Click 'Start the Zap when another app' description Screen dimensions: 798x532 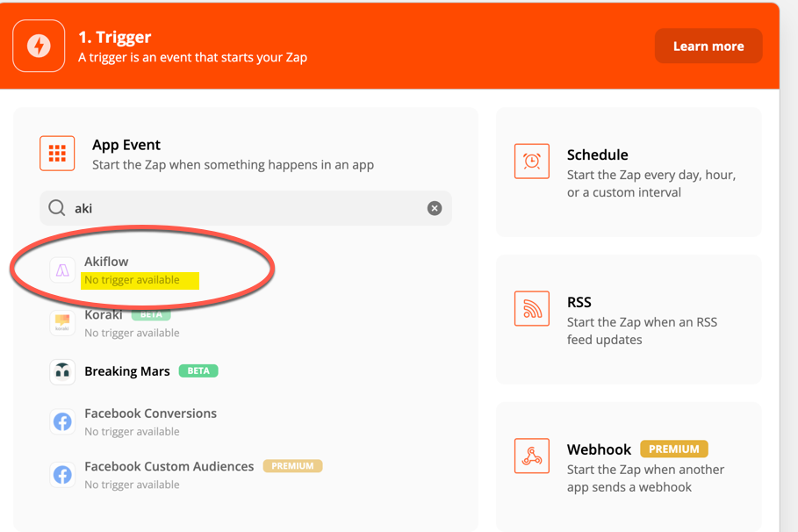pos(646,478)
